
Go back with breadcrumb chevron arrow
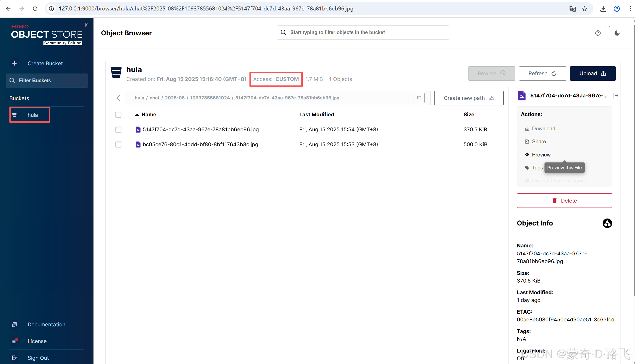[x=118, y=98]
